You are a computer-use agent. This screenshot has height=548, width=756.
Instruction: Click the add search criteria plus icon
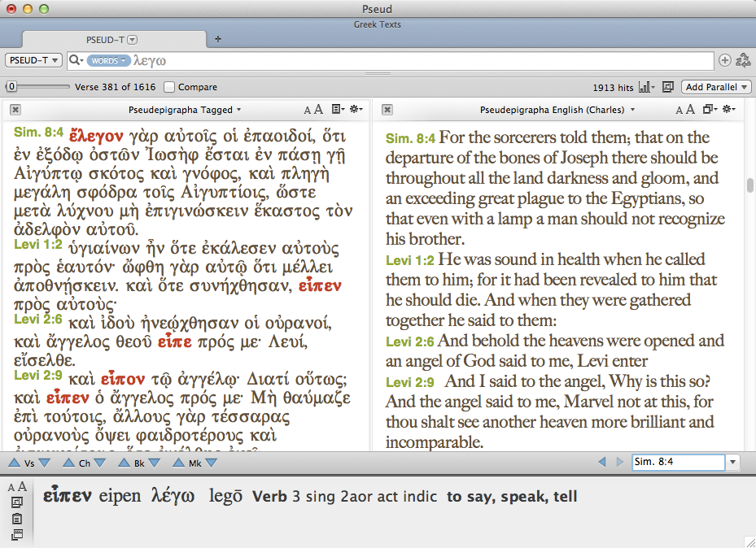(724, 60)
